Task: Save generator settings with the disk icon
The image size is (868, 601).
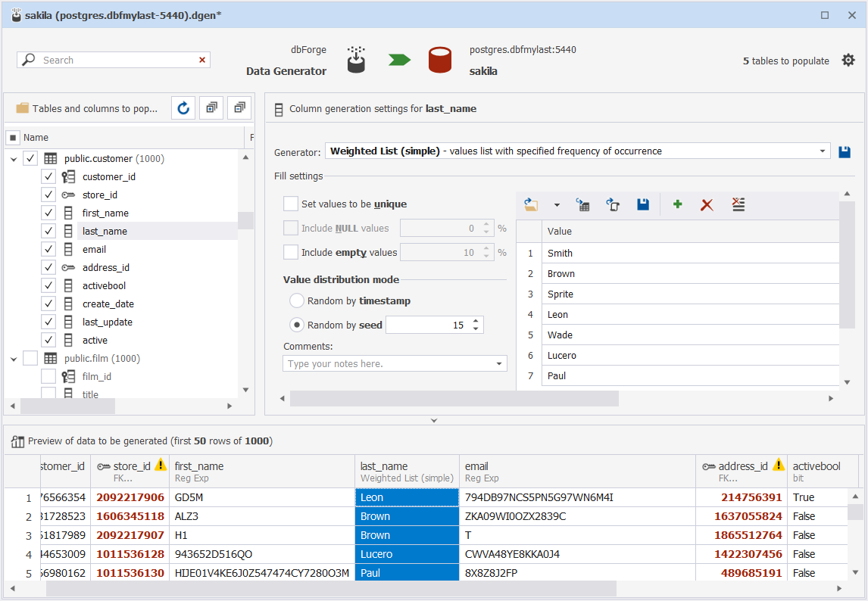Action: pos(845,151)
